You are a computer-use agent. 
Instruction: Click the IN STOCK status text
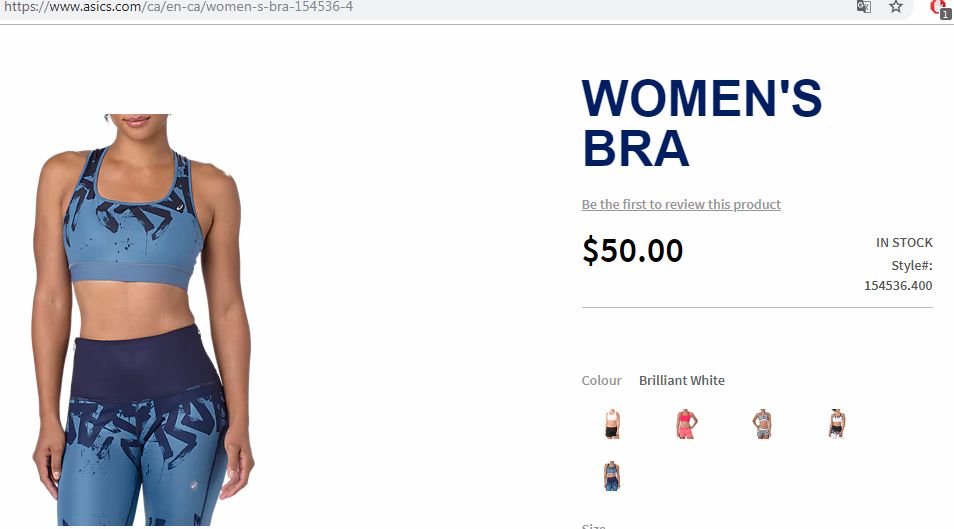904,242
